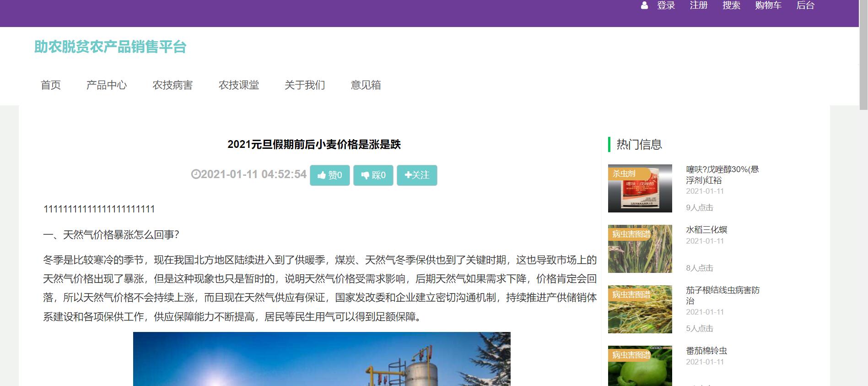
Task: Click the 9人点击 view count
Action: (x=699, y=208)
